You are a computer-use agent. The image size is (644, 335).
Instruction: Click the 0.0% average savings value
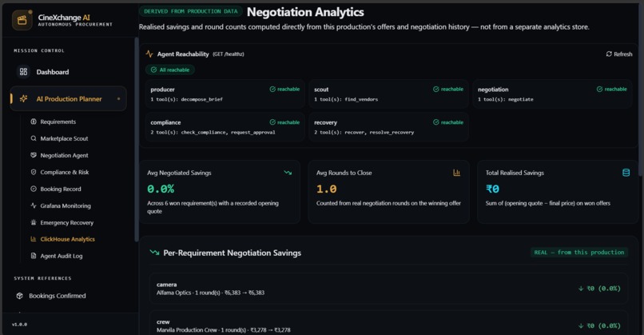click(x=161, y=189)
